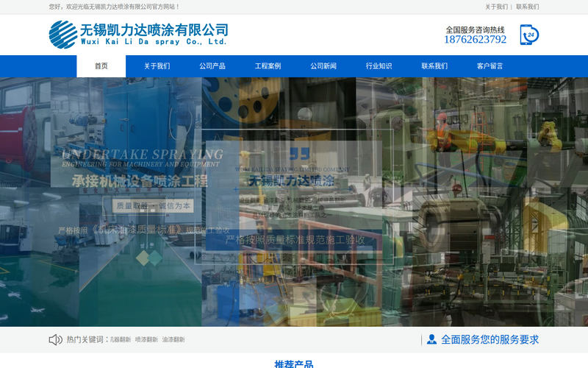Screen dimensions: 588x368
Task: Navigate to 行业知识 page
Action: point(379,66)
